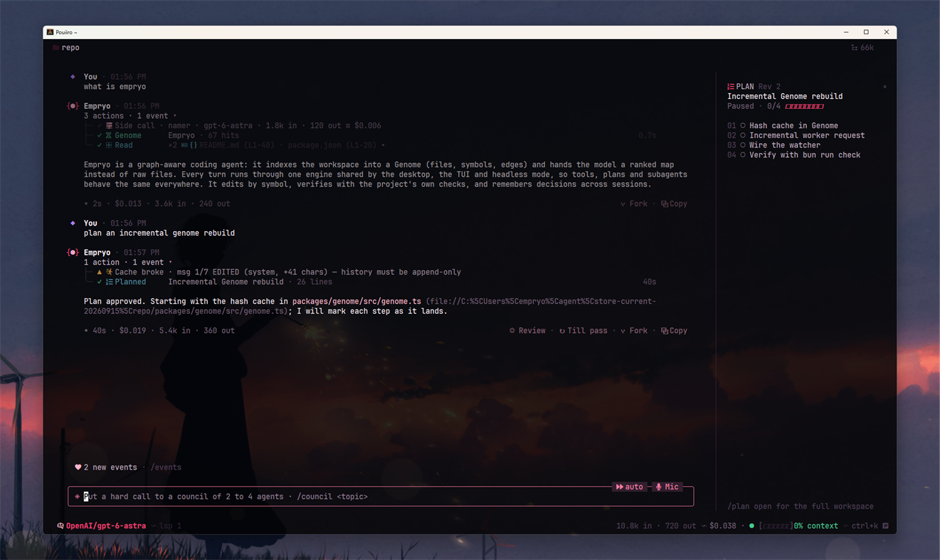The height and width of the screenshot is (560, 940).
Task: Select the OpenAI/gpt-6-astra model label
Action: pyautogui.click(x=106, y=526)
